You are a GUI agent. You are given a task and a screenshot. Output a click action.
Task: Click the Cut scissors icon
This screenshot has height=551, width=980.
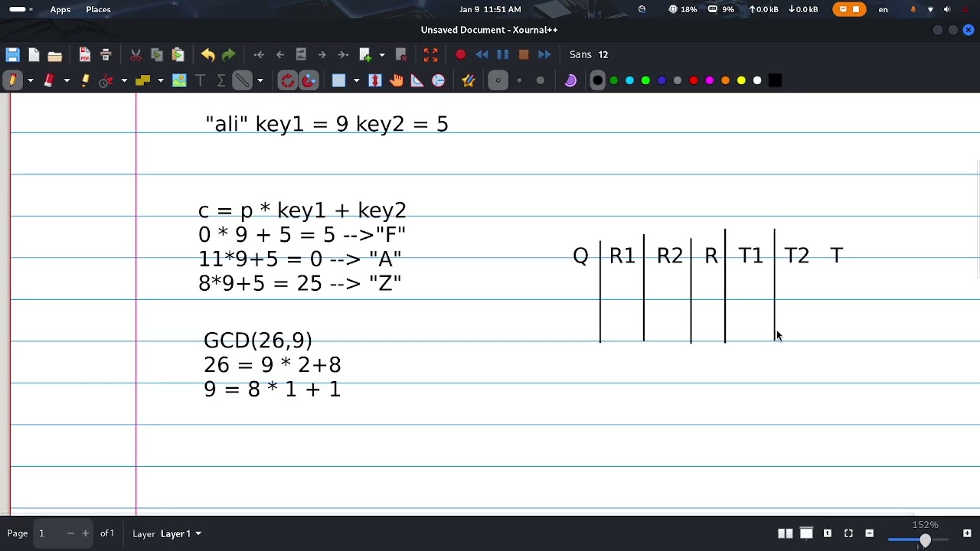click(x=136, y=54)
